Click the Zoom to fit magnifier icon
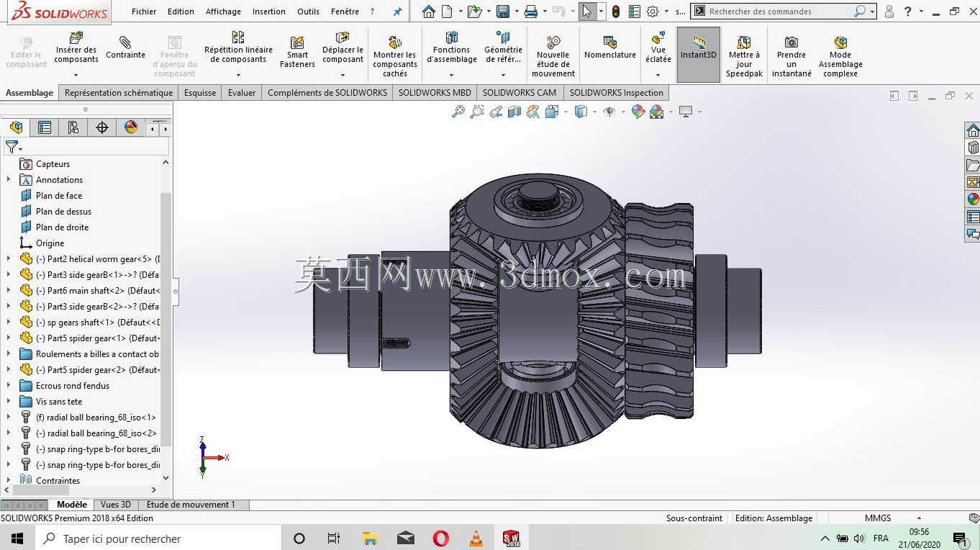This screenshot has width=980, height=550. point(458,112)
